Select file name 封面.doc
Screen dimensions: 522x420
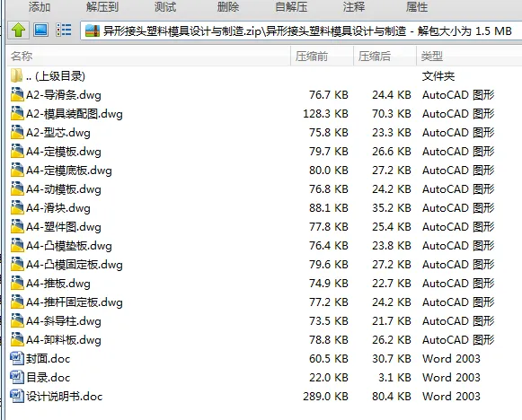pos(49,359)
